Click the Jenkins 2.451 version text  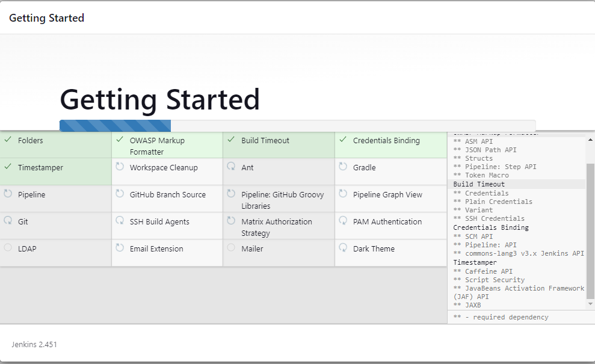click(x=34, y=344)
